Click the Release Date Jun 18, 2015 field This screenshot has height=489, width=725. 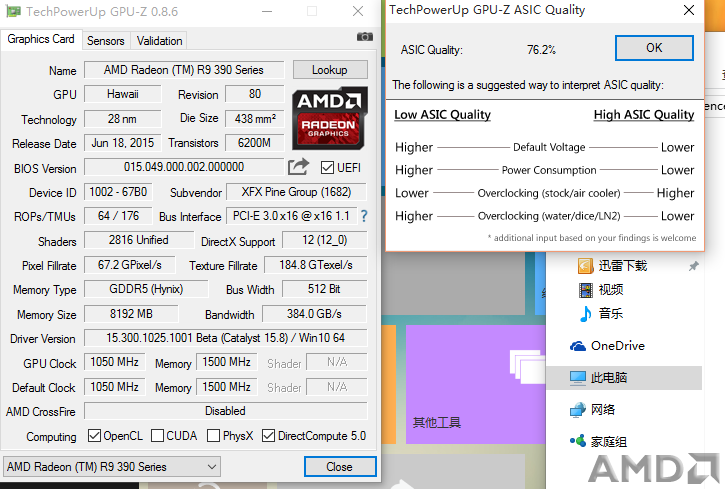click(123, 143)
